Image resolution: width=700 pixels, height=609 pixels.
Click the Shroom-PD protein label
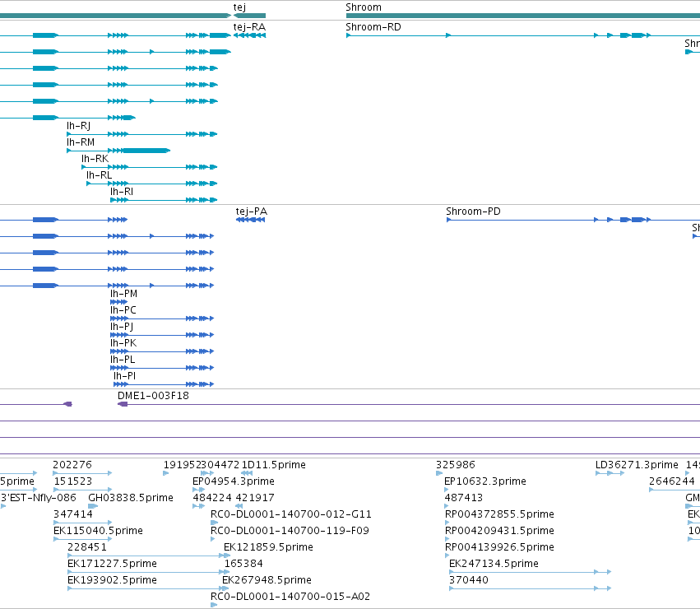click(x=473, y=212)
